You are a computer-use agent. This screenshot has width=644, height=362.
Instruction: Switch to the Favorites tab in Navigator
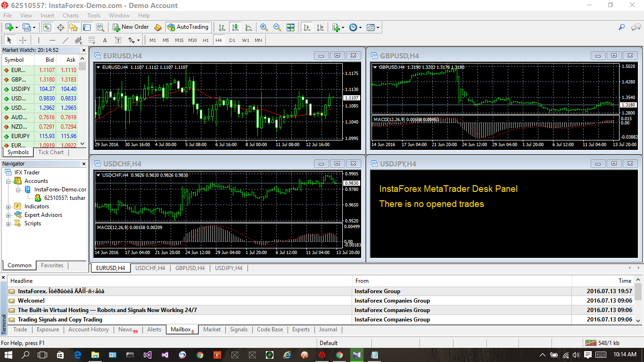click(52, 265)
